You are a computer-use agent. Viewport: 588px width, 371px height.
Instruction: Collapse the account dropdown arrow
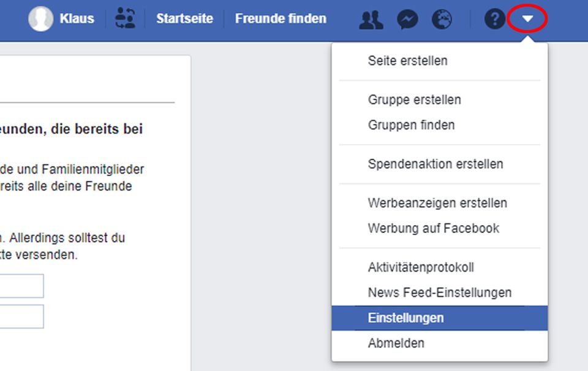(x=527, y=20)
